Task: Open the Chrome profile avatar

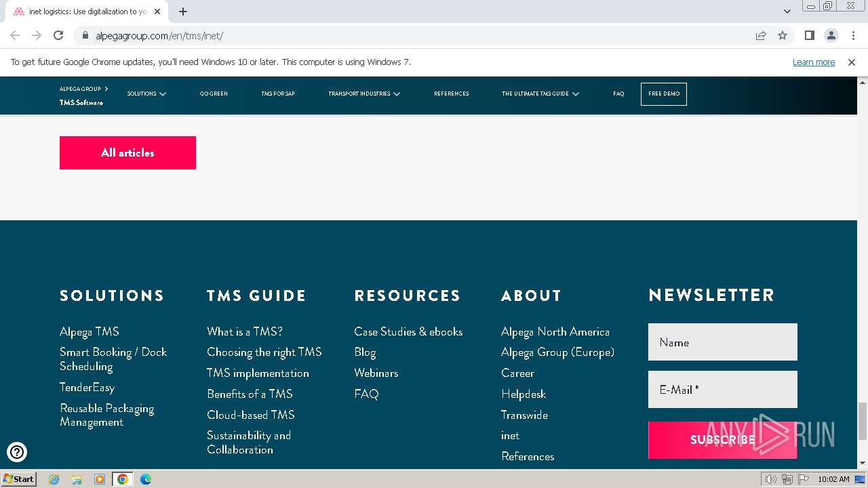Action: point(831,35)
